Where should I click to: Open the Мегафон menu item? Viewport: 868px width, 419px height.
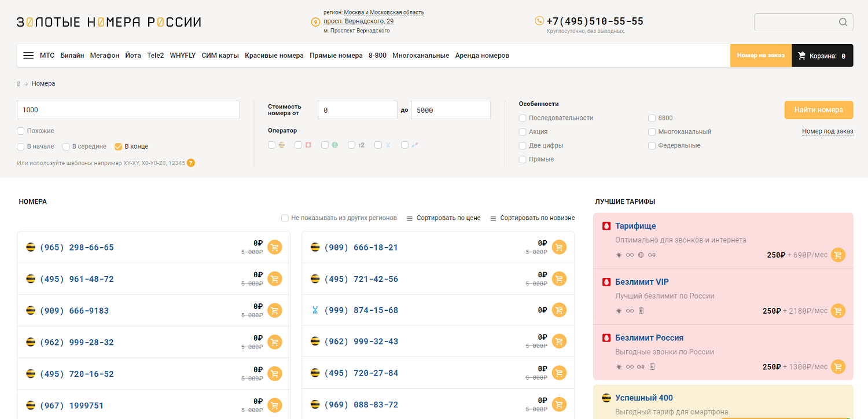pyautogui.click(x=105, y=56)
